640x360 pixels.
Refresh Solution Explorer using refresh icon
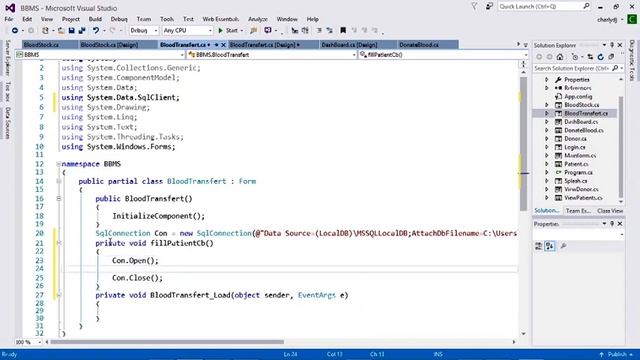pyautogui.click(x=601, y=57)
